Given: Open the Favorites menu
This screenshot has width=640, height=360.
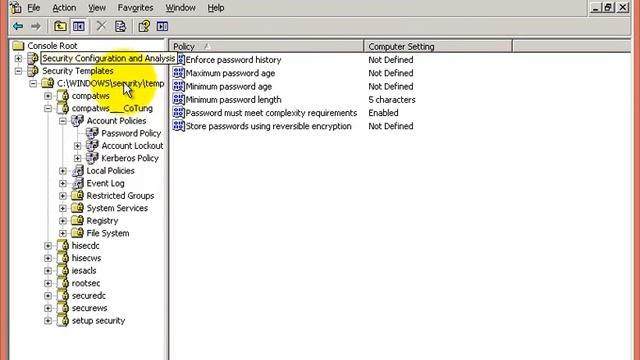Looking at the screenshot, I should [136, 8].
